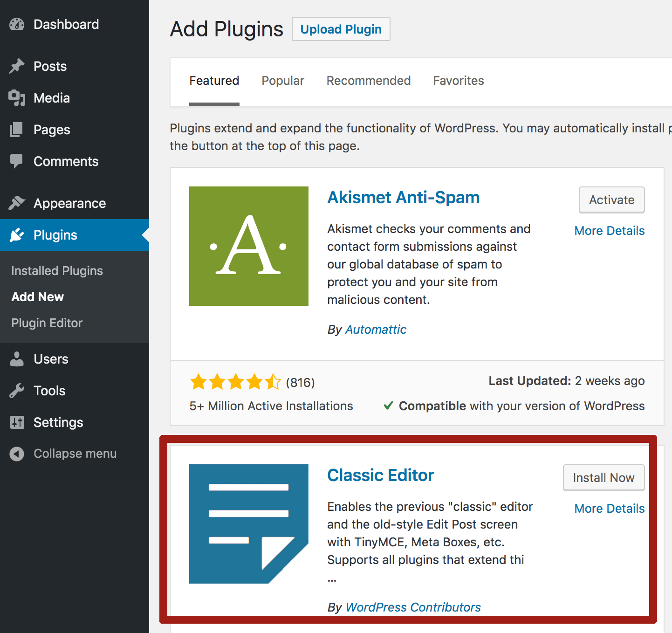Click the Appearance paintbrush icon
Screen dimensions: 672x633
pos(17,203)
